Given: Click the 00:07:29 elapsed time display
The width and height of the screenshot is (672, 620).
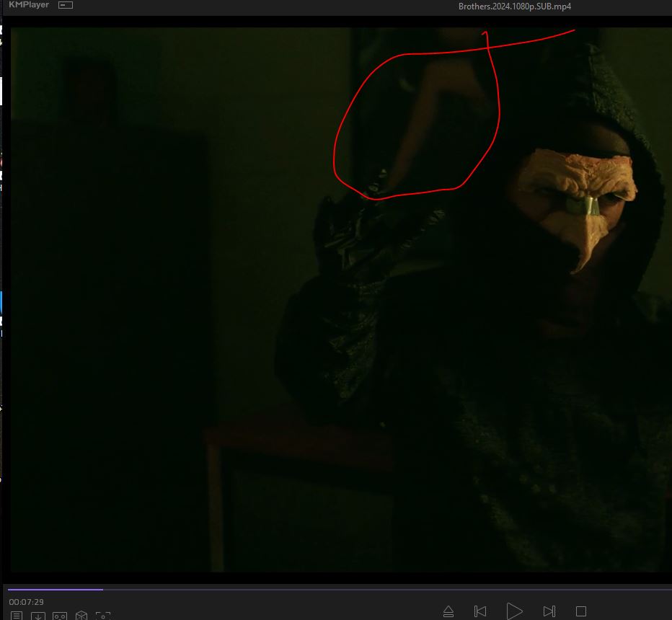Looking at the screenshot, I should 27,602.
